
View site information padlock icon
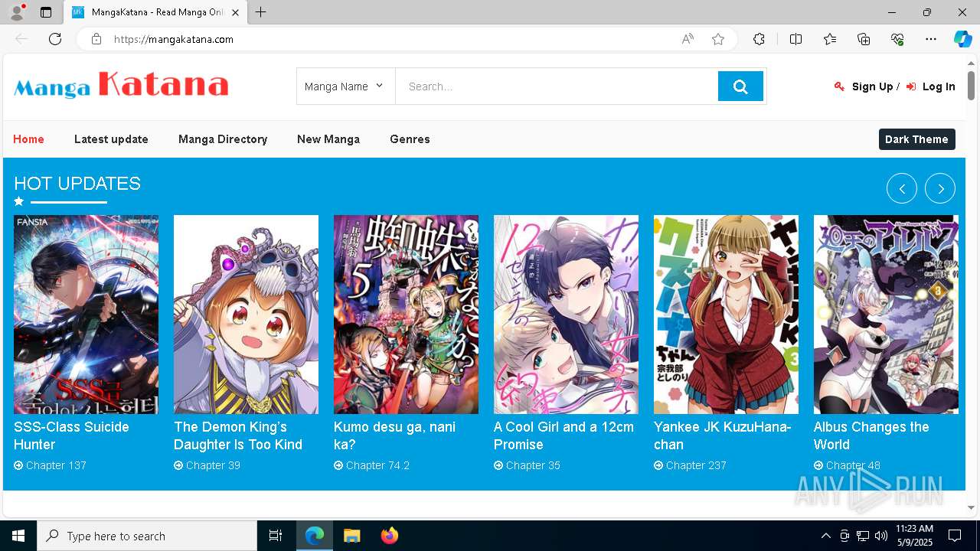(x=96, y=39)
